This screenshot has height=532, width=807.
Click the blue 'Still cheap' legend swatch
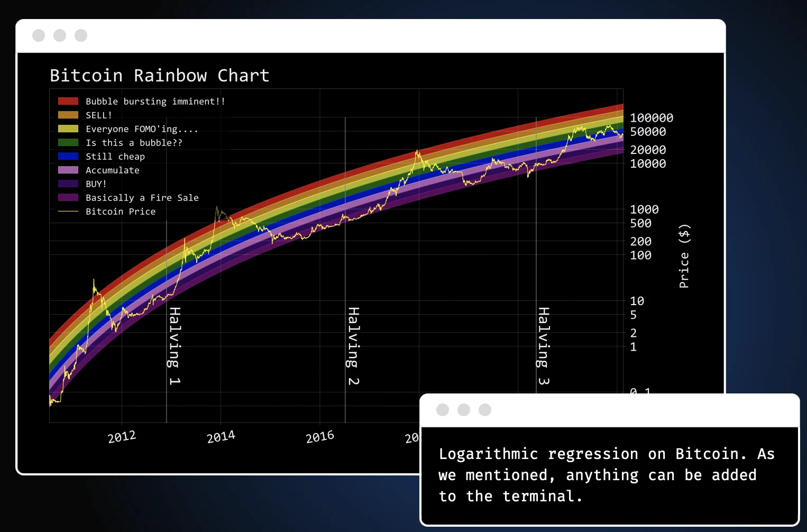pos(68,156)
